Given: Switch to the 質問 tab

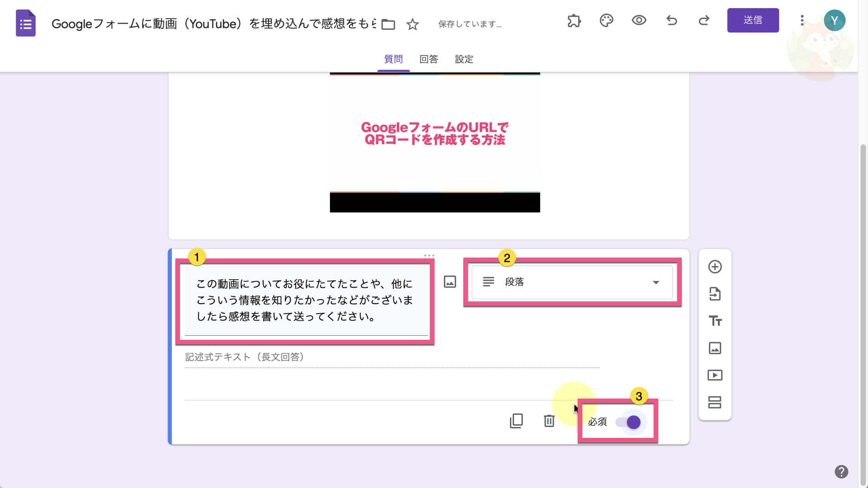Looking at the screenshot, I should 393,59.
